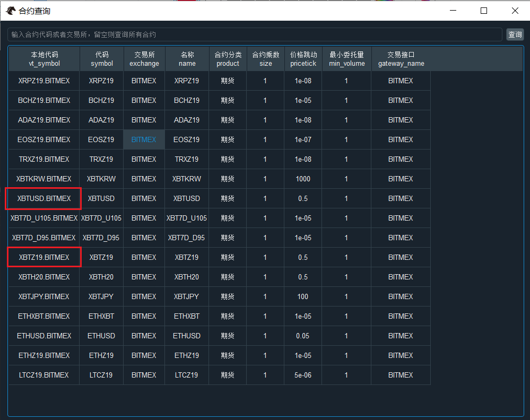
Task: Minimize the 合约查询 window
Action: tap(453, 11)
